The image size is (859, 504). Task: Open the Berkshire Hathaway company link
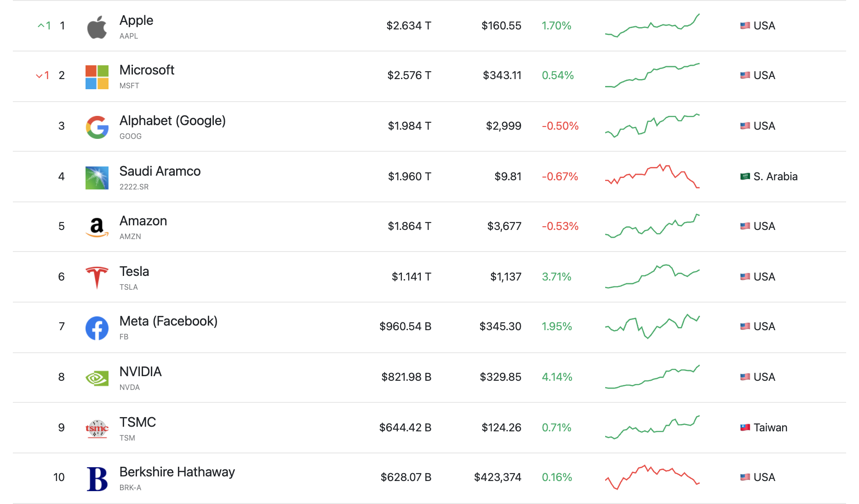click(x=177, y=472)
